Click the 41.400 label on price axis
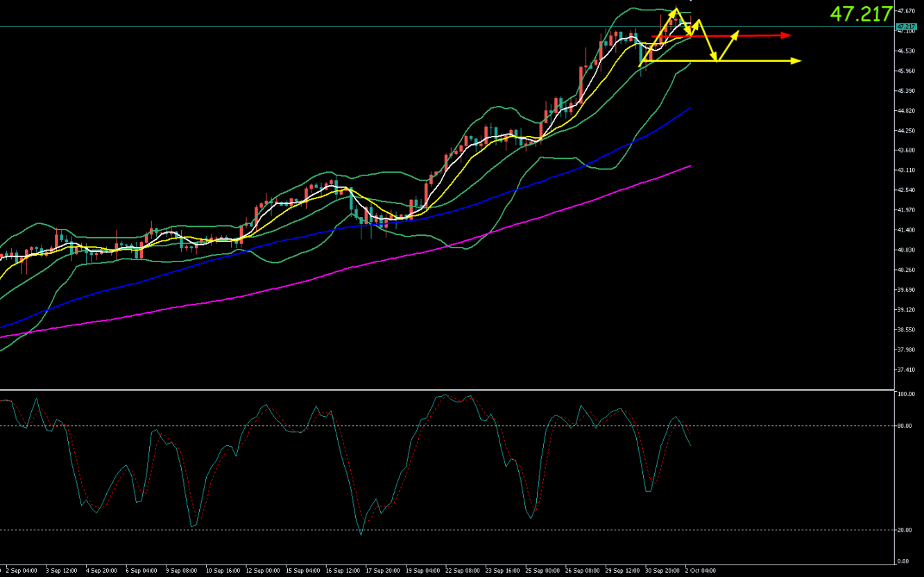This screenshot has width=924, height=577. pos(905,230)
